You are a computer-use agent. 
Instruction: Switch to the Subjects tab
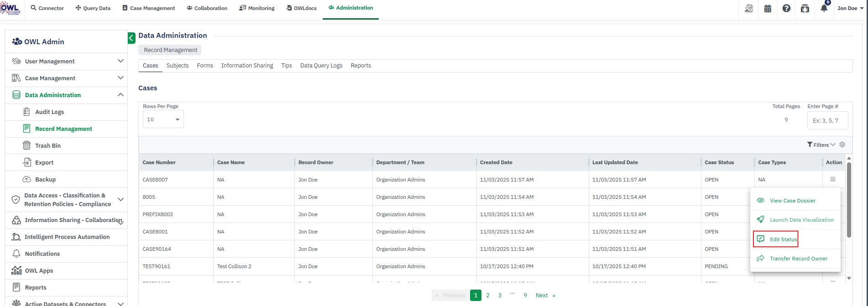(178, 66)
